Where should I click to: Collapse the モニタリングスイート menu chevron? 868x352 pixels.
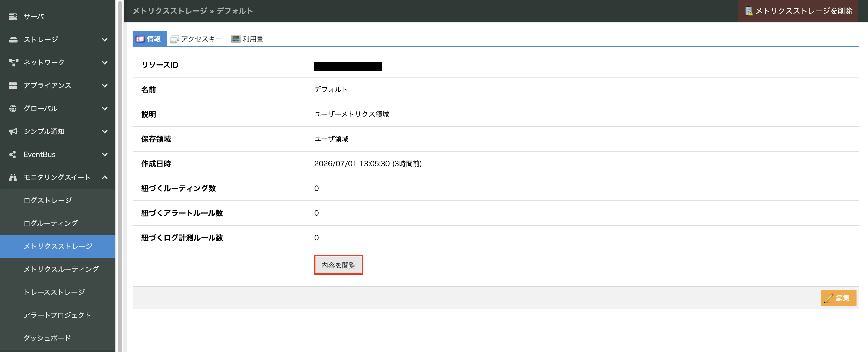[x=105, y=177]
